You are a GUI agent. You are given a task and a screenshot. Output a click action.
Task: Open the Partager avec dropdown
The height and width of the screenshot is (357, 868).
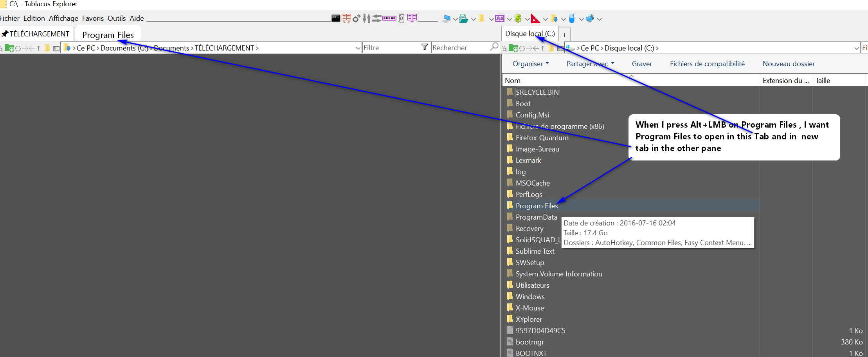click(590, 63)
